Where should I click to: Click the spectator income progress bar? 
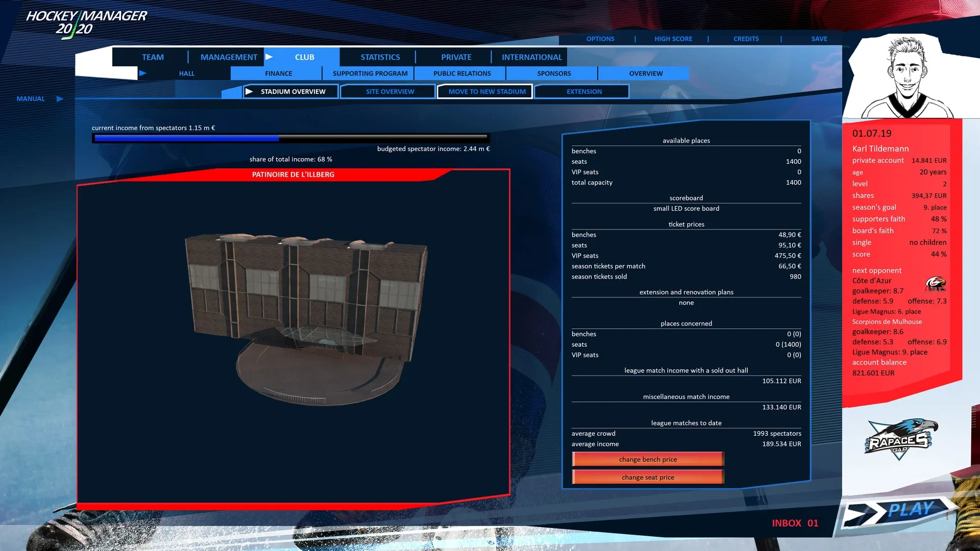tap(290, 138)
